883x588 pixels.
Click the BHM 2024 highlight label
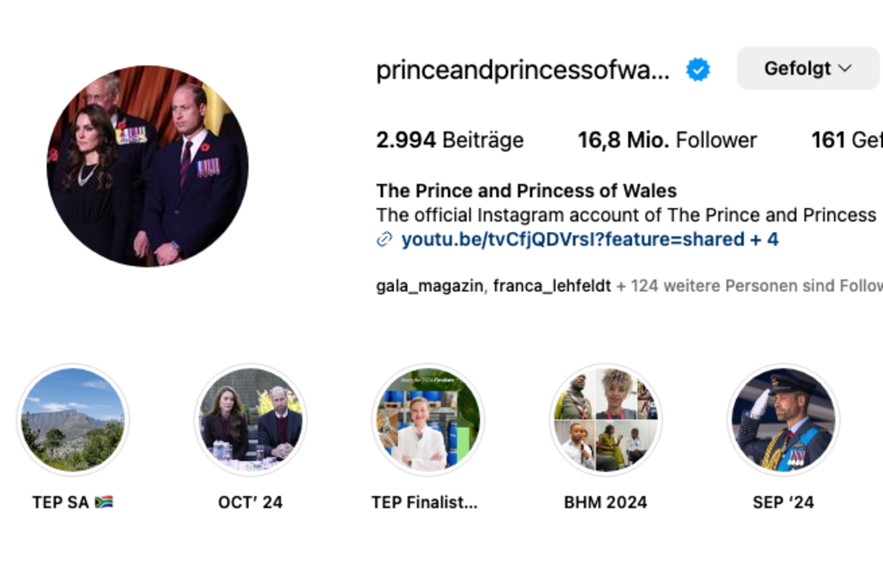tap(606, 502)
